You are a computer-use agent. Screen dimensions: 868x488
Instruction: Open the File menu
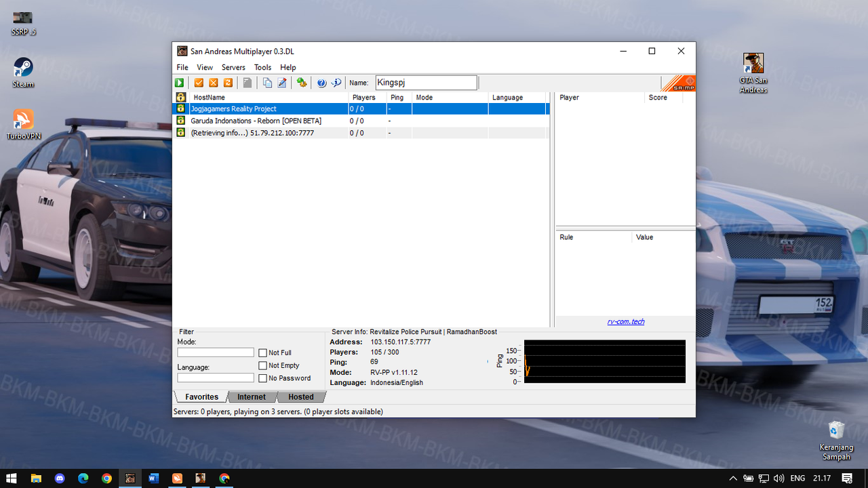(182, 68)
